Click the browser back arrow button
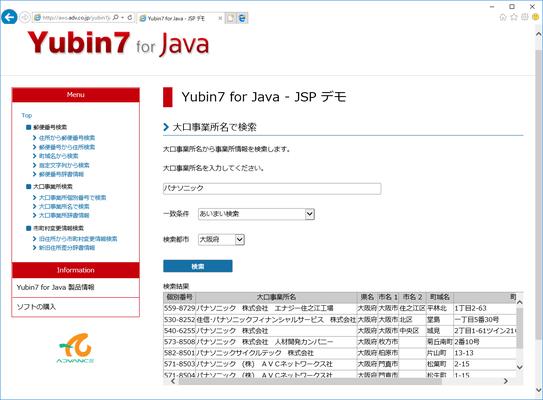 click(9, 17)
